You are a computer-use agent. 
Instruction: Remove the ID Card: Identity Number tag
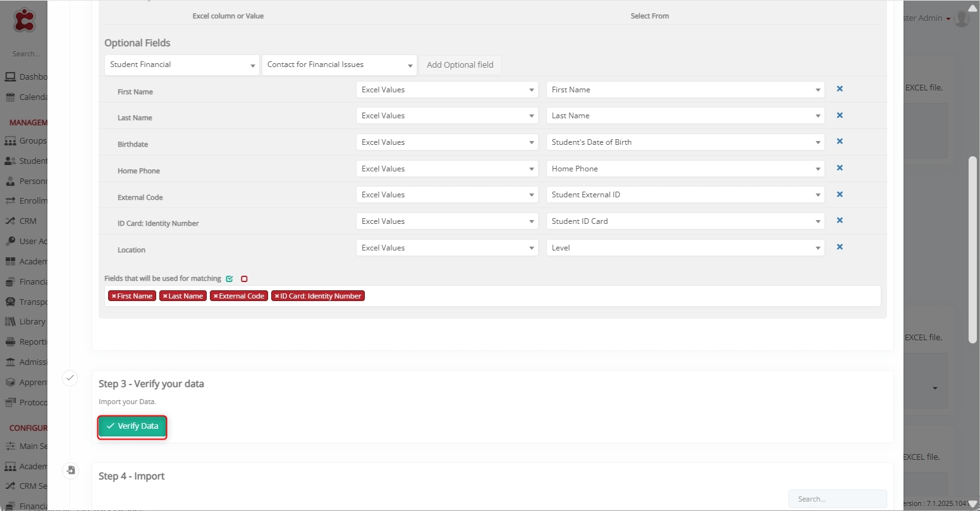click(x=276, y=296)
